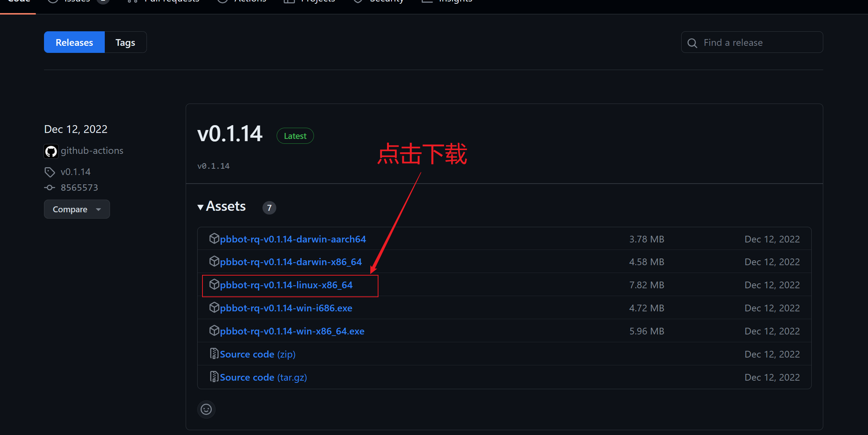The width and height of the screenshot is (868, 435).
Task: Click file icon beside Source code (tar.gz)
Action: coord(214,377)
